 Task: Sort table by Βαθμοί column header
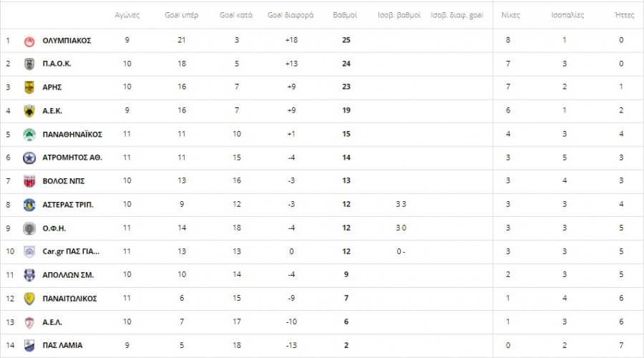coord(346,15)
